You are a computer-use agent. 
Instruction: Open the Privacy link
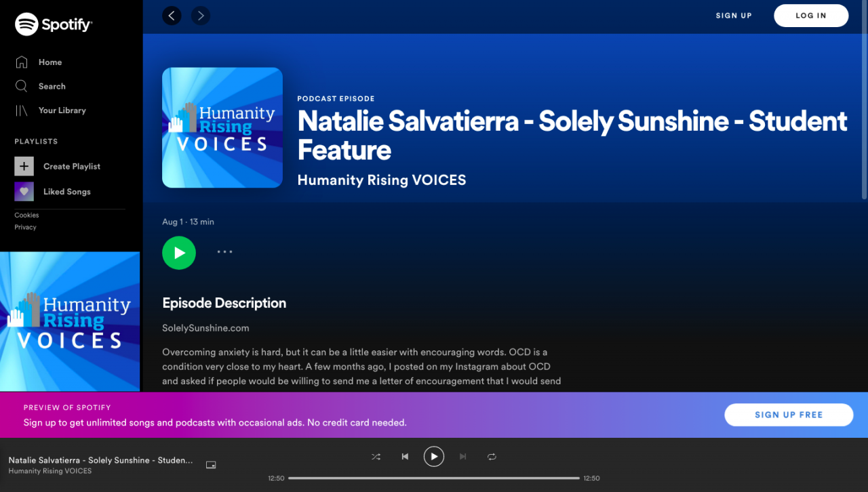point(25,227)
